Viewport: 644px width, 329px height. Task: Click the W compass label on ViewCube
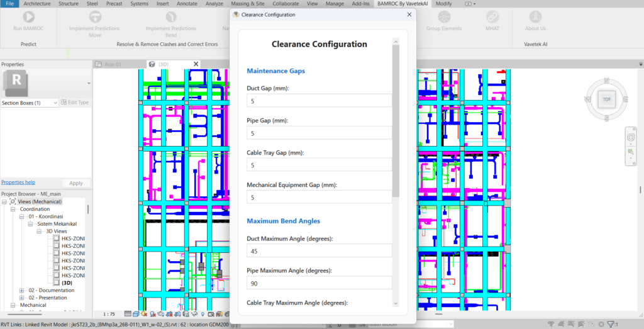coord(588,99)
